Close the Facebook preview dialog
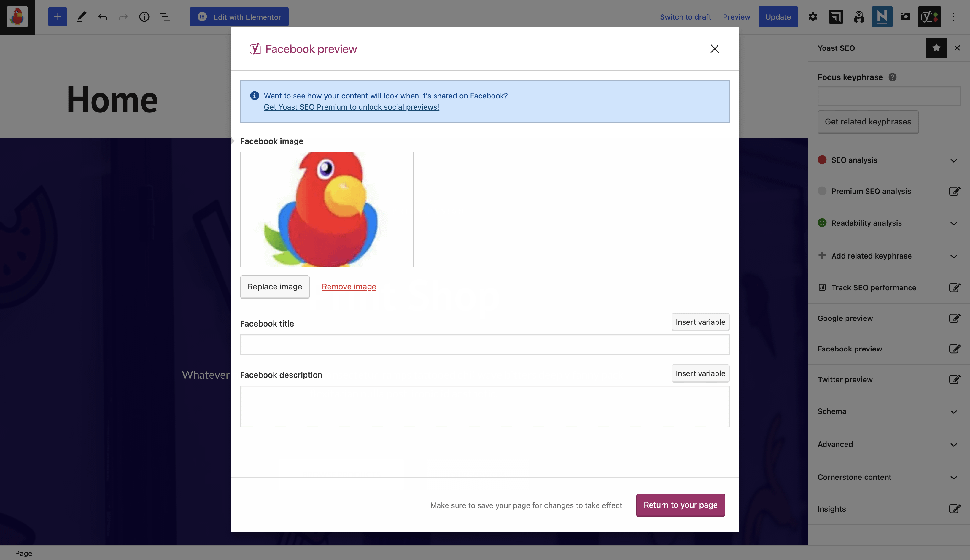The height and width of the screenshot is (560, 970). (714, 49)
